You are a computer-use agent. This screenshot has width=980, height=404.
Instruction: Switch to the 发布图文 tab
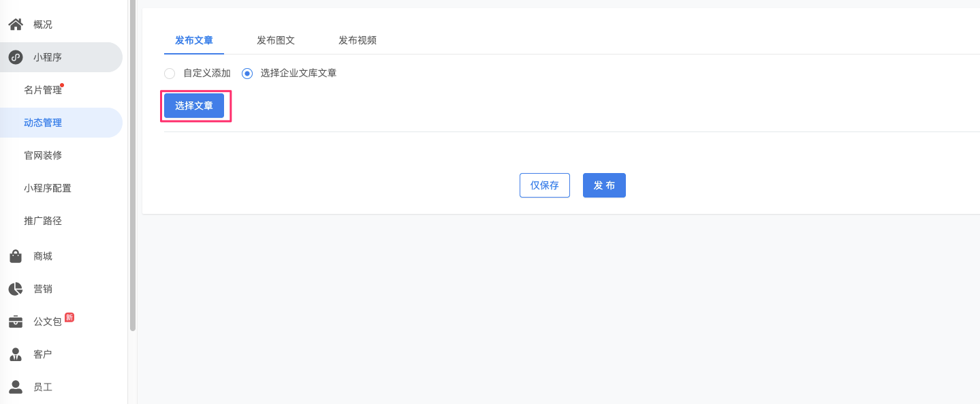[276, 40]
